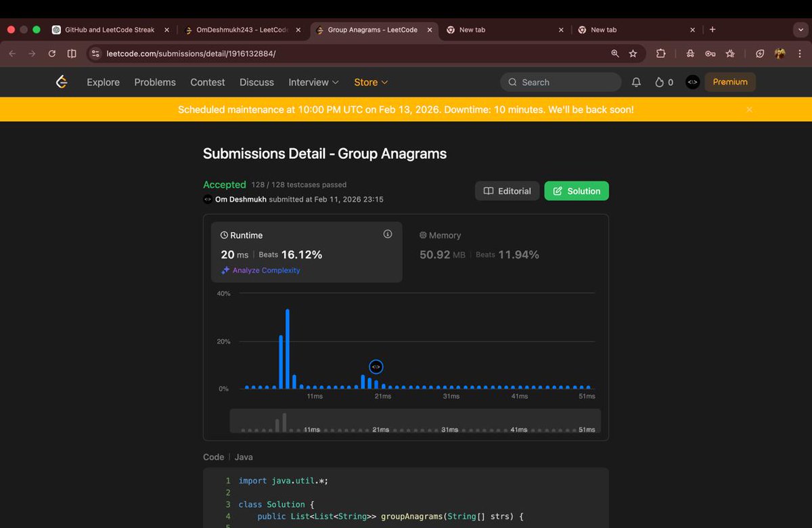Select the Runtime panel
This screenshot has width=812, height=528.
[307, 252]
